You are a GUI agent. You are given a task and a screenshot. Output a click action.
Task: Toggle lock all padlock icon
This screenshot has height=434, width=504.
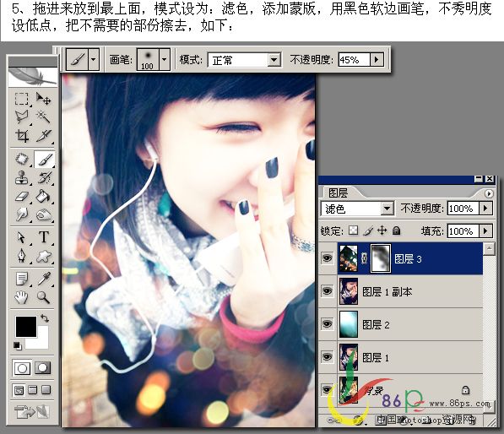click(x=397, y=231)
